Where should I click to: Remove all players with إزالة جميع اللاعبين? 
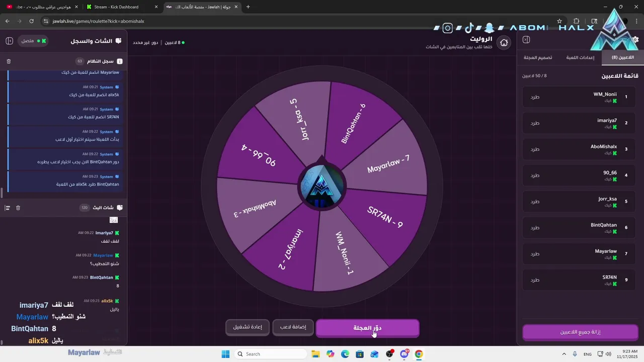click(x=580, y=332)
